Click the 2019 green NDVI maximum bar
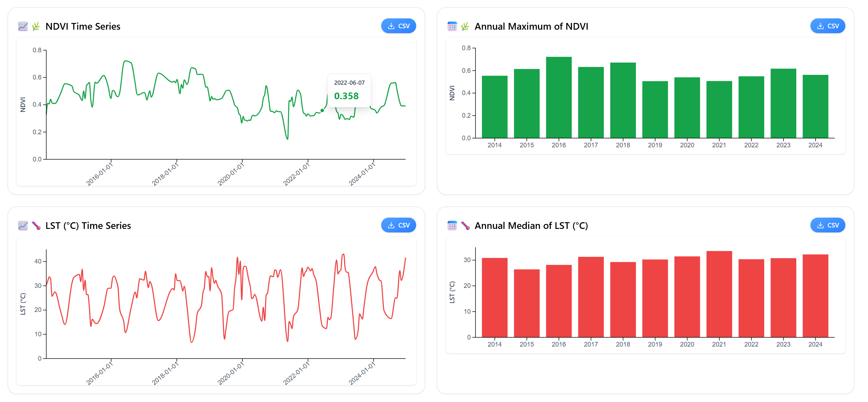This screenshot has height=402, width=868. [655, 110]
